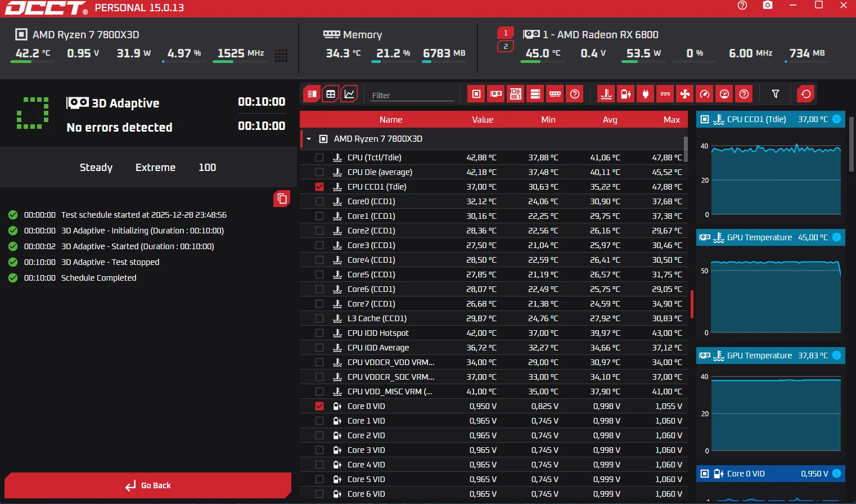Check the Core 1 VID checkbox
856x504 pixels.
coord(319,421)
